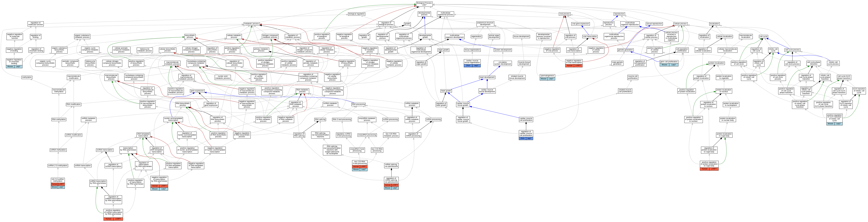Image resolution: width=868 pixels, height=222 pixels.
Task: Click the 'heart development' node
Action: click(487, 77)
